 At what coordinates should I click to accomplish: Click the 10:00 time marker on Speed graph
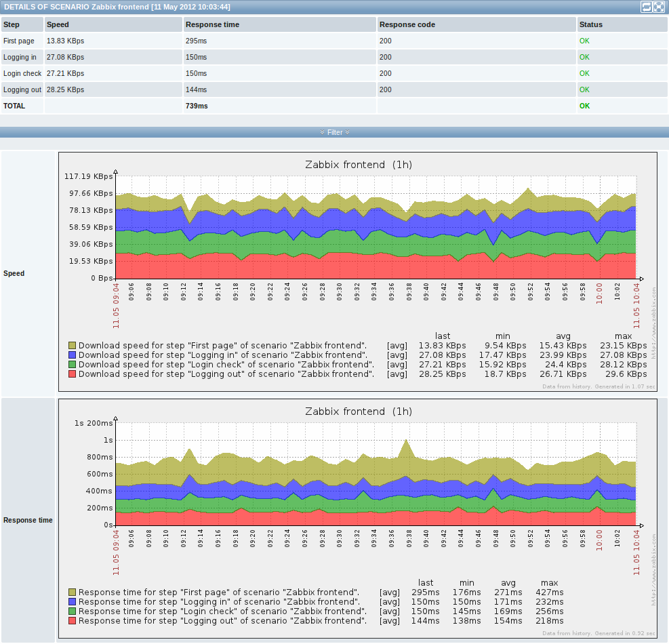tap(599, 294)
